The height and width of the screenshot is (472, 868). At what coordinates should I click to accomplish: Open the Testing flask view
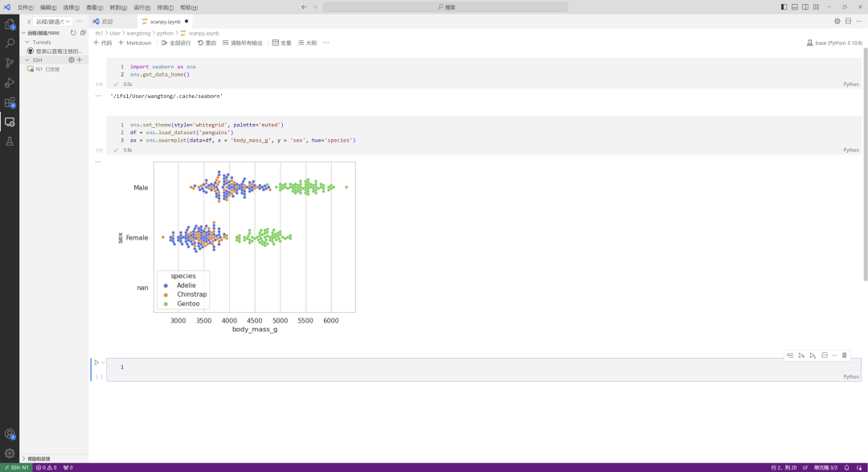pos(10,142)
